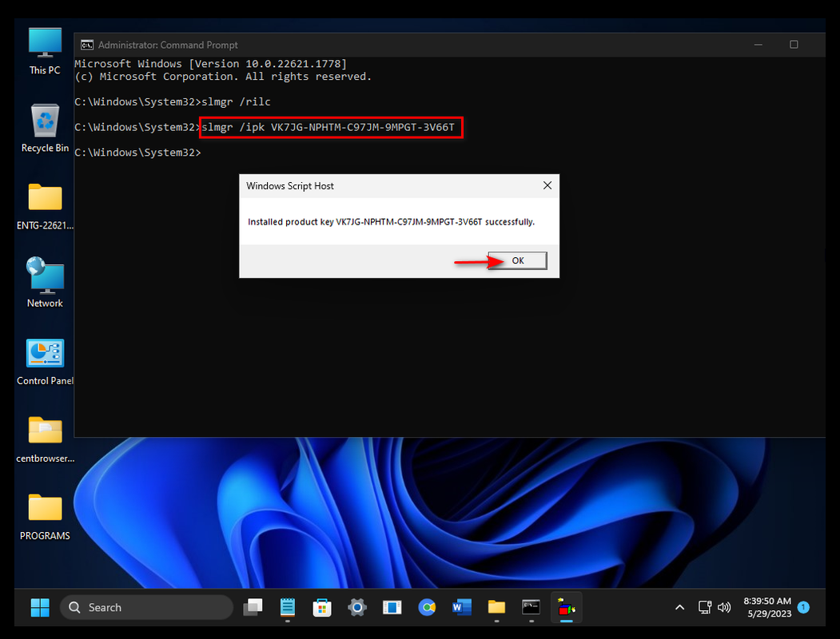
Task: Open the This PC desktop icon
Action: 45,51
